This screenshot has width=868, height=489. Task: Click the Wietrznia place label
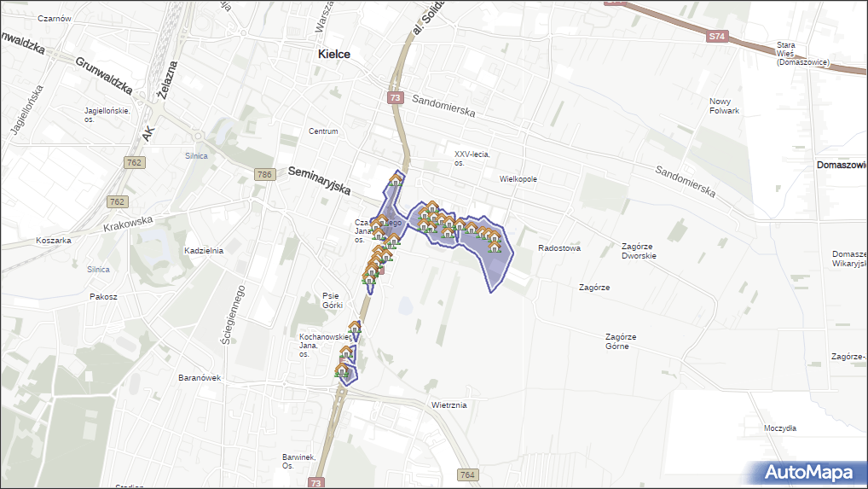[x=448, y=405]
